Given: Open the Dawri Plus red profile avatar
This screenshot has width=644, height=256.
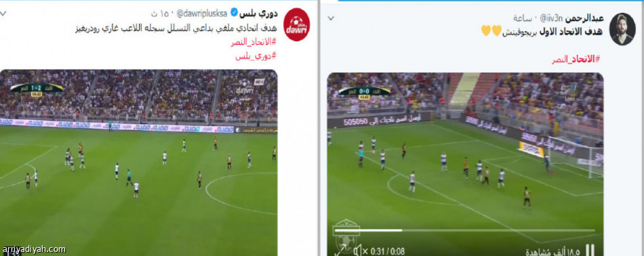Looking at the screenshot, I should click(296, 24).
